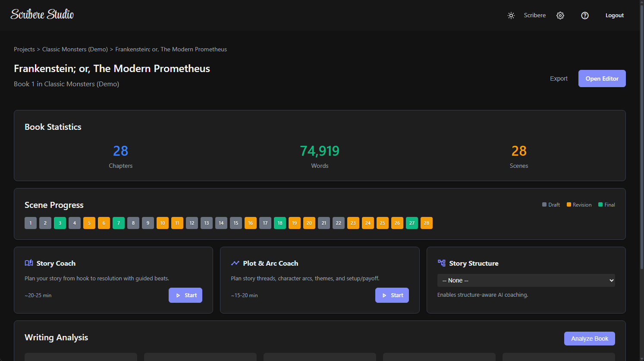Click the Story Coach open-book icon
This screenshot has height=361, width=644.
coord(28,263)
